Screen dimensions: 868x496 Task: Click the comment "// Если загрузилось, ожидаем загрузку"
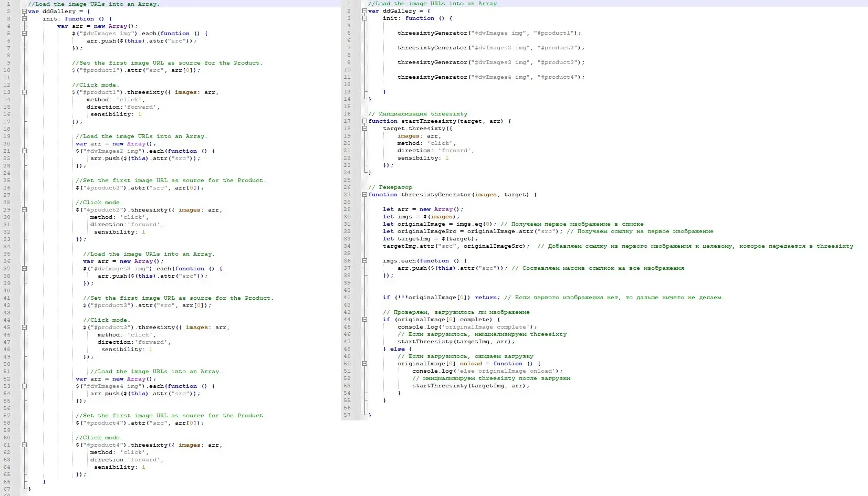tap(465, 356)
